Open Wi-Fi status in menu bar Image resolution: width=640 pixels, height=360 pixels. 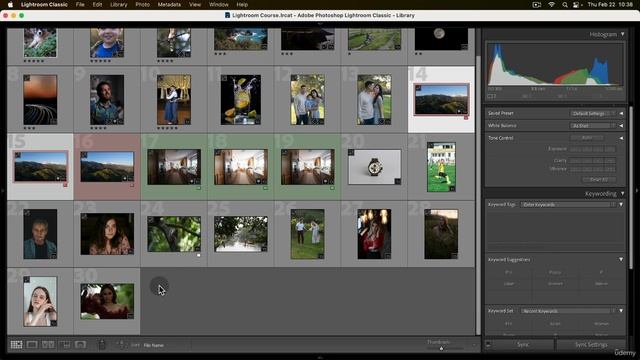pyautogui.click(x=551, y=4)
